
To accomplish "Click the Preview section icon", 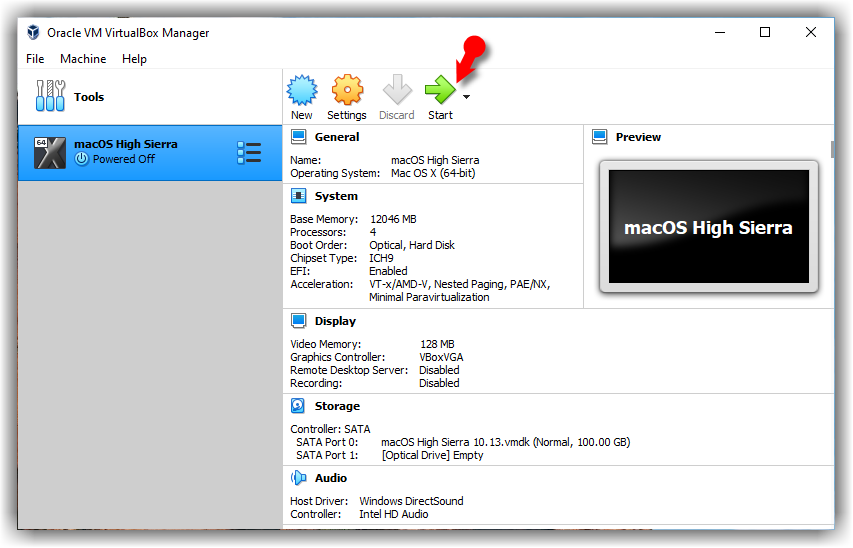I will click(599, 137).
